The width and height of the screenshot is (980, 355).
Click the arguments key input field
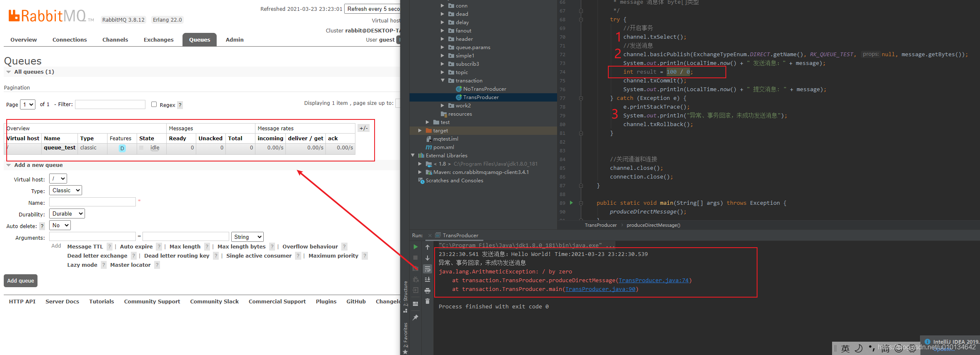pyautogui.click(x=92, y=237)
